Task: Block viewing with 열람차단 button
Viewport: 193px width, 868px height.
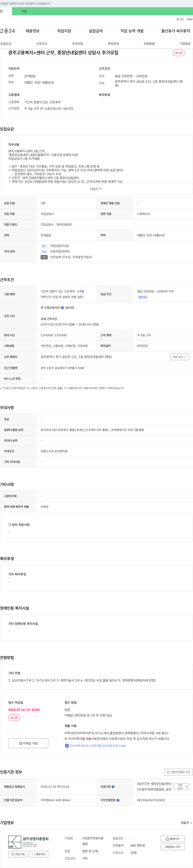Action: pyautogui.click(x=39, y=854)
